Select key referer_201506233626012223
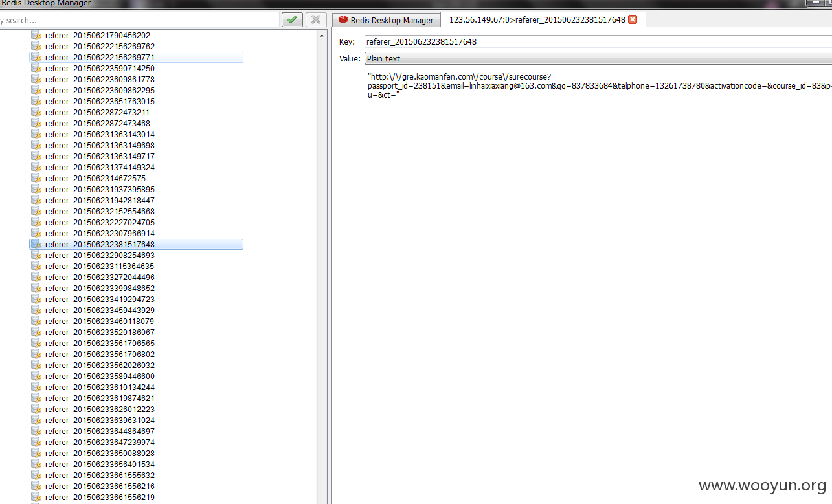The width and height of the screenshot is (832, 504). pyautogui.click(x=100, y=410)
